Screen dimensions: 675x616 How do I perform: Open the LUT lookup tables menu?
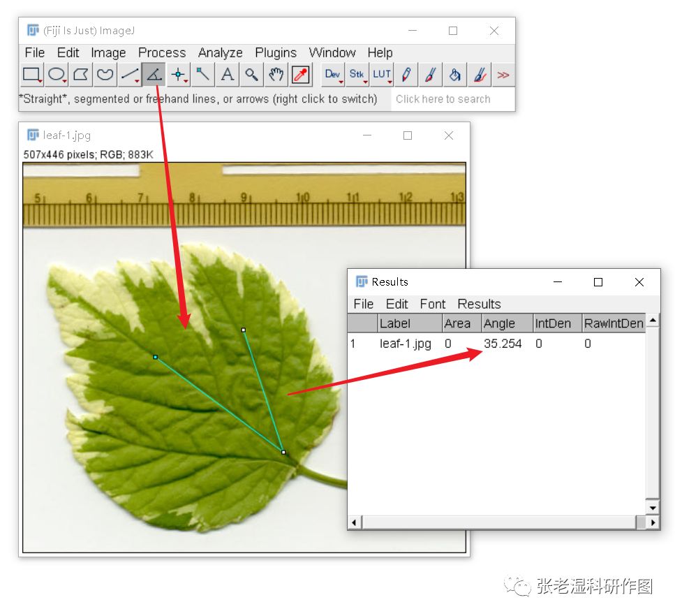coord(382,75)
